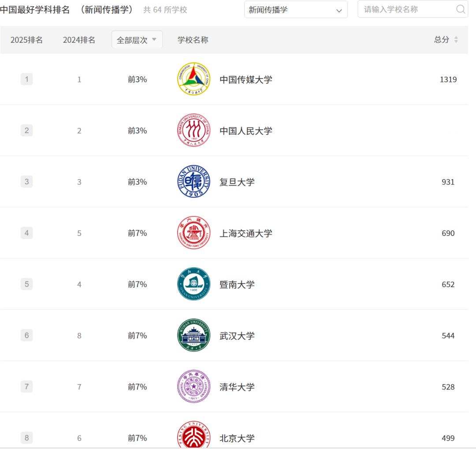Screen dimensions: 476x449
Task: Click Peking University logo
Action: pyautogui.click(x=193, y=435)
